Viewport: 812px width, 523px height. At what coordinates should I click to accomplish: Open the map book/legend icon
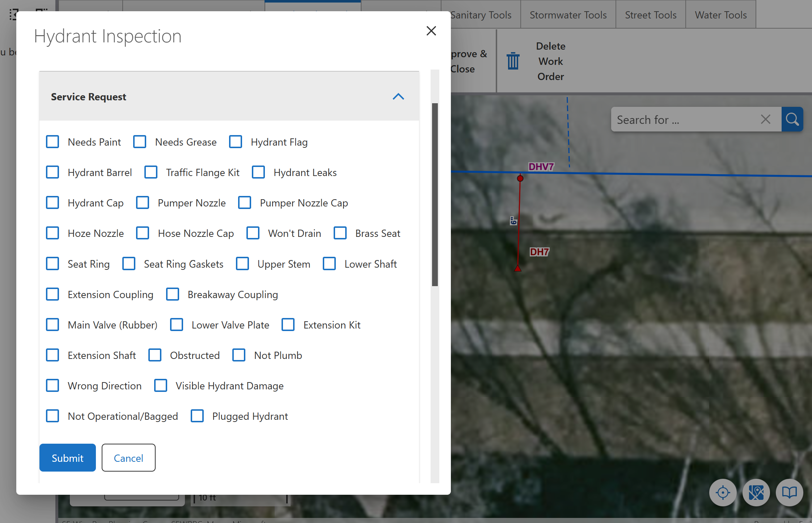[789, 493]
